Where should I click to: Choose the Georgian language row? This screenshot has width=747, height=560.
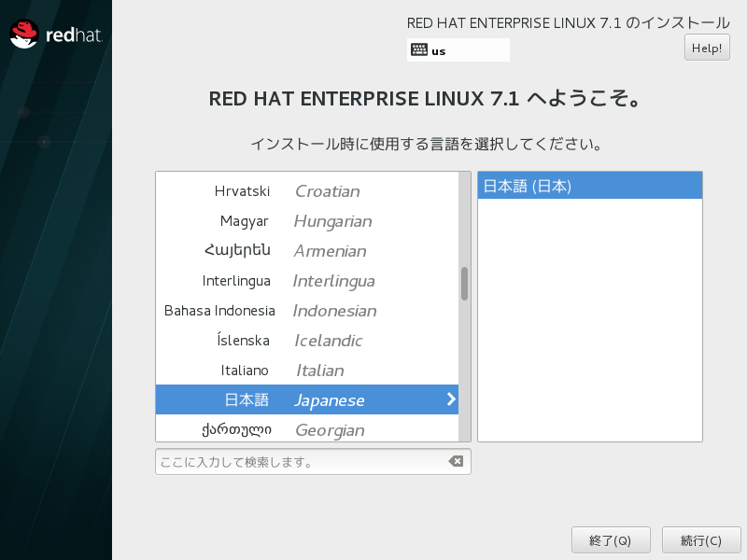click(x=307, y=429)
